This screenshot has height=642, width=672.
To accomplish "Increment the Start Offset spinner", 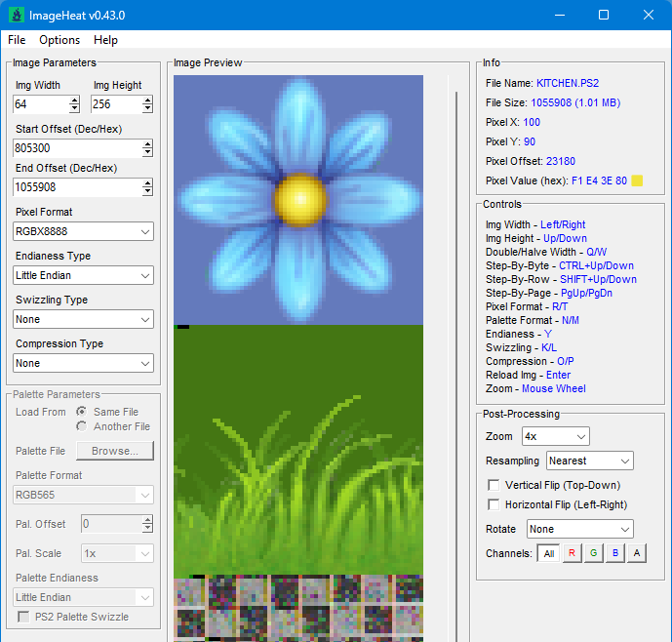I will 148,144.
